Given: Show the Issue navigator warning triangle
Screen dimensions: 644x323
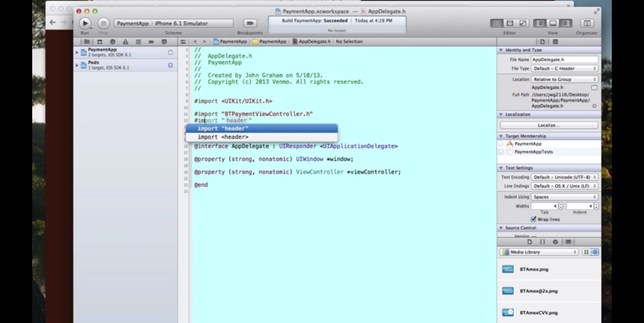Looking at the screenshot, I should click(125, 42).
